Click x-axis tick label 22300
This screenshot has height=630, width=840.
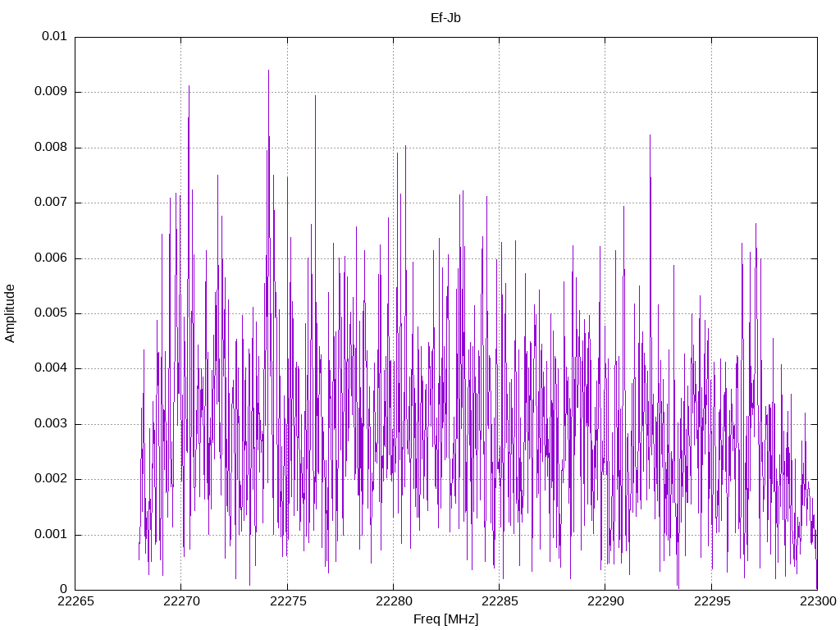point(818,601)
